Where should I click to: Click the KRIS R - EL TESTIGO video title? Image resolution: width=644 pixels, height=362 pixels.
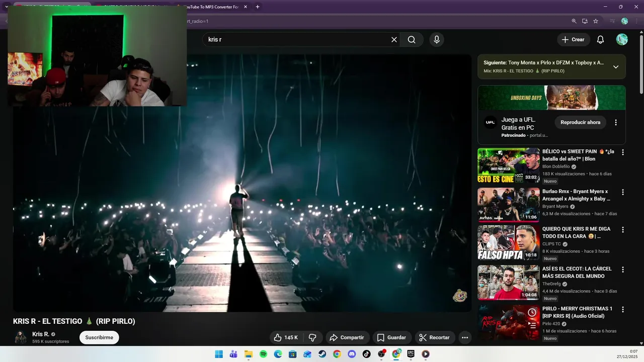tap(74, 321)
